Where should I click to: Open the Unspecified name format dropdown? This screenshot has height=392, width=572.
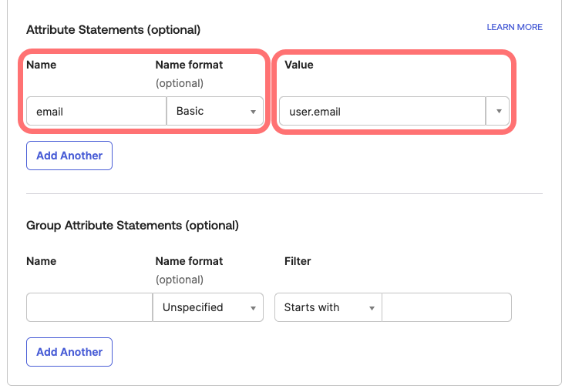(x=202, y=307)
